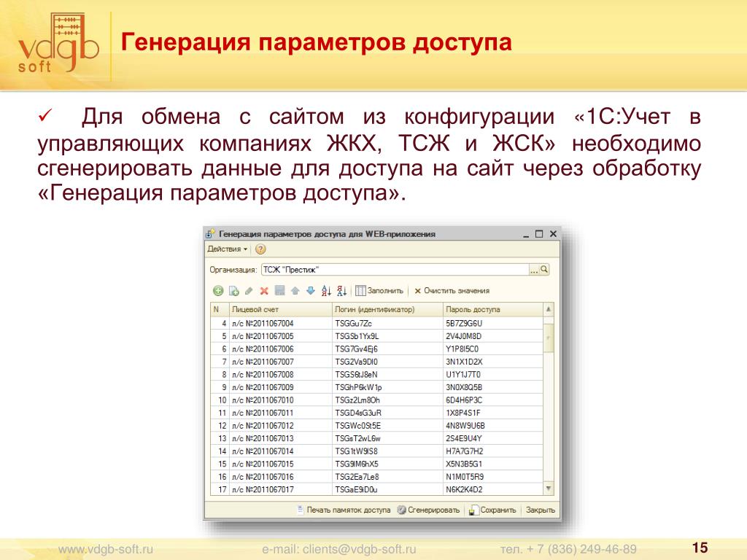Image resolution: width=747 pixels, height=560 pixels.
Task: Delete row with the red cross icon
Action: pyautogui.click(x=264, y=291)
